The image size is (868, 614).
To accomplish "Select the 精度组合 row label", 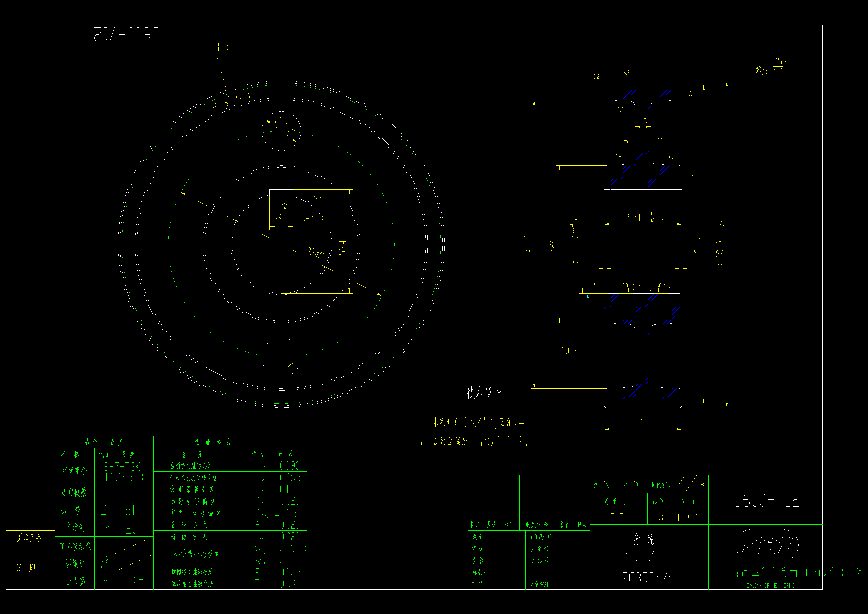I will 74,471.
